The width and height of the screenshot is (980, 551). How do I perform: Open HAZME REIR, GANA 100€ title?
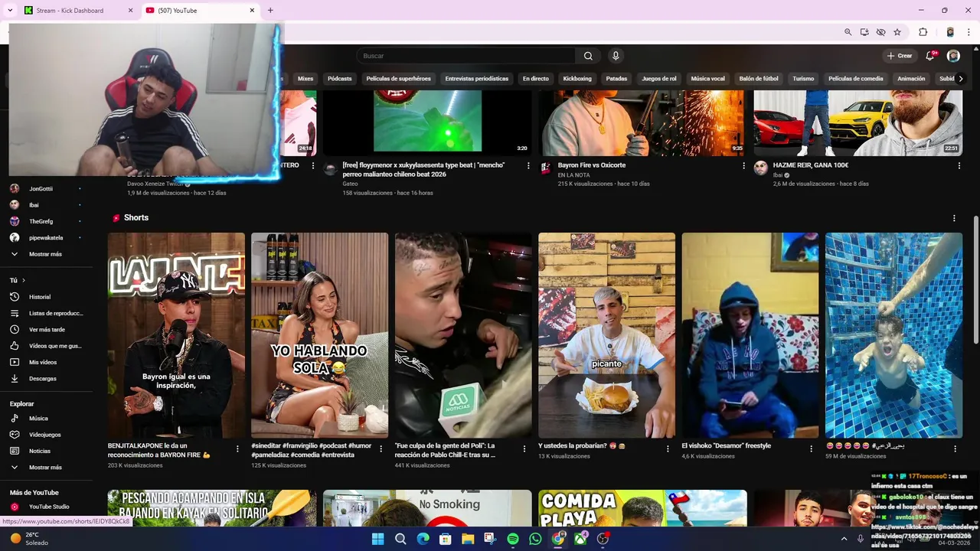coord(811,165)
